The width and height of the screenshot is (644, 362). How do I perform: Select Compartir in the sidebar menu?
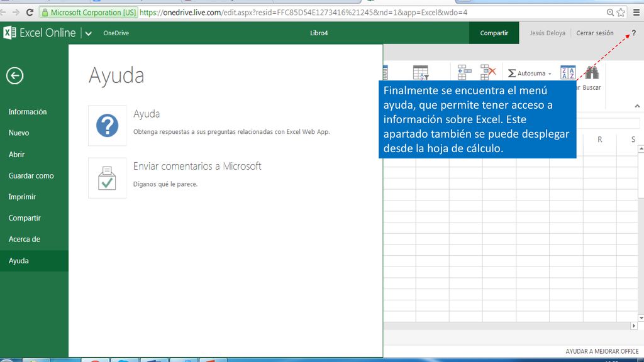coord(25,218)
